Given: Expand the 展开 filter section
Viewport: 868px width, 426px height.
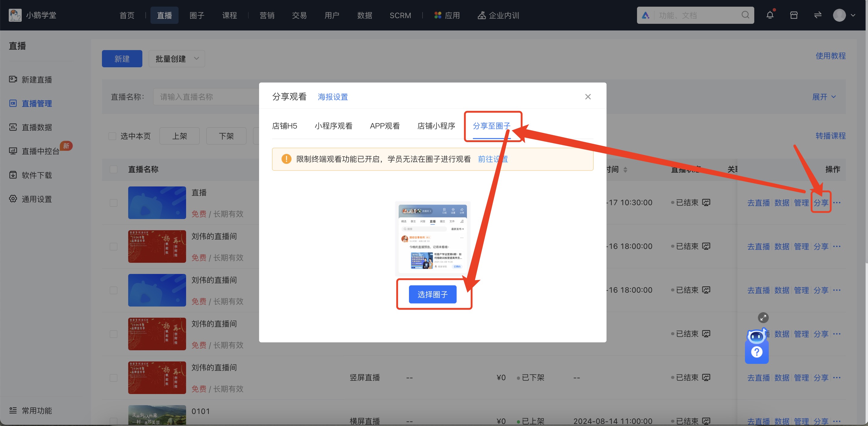Looking at the screenshot, I should (x=824, y=97).
